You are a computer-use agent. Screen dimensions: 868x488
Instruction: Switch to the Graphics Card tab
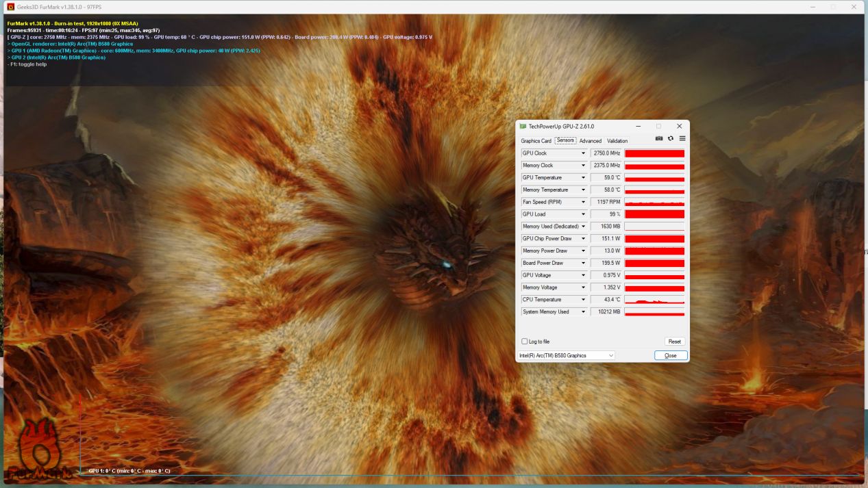click(x=536, y=141)
